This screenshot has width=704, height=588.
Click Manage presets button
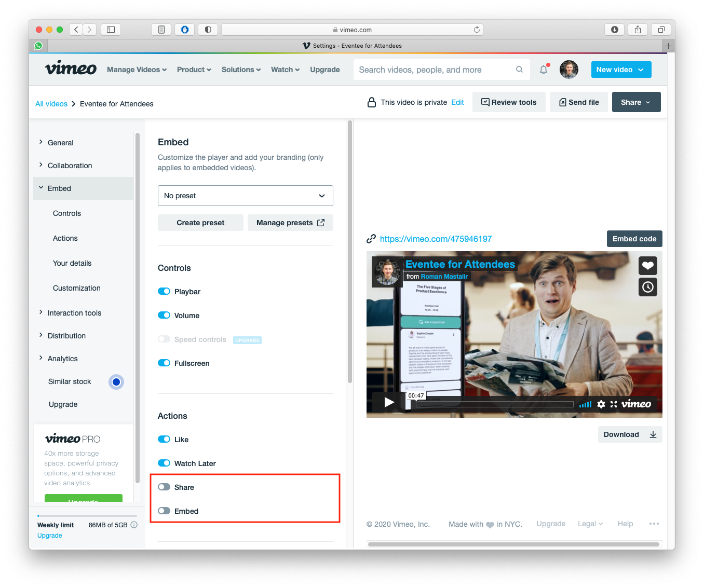[290, 223]
